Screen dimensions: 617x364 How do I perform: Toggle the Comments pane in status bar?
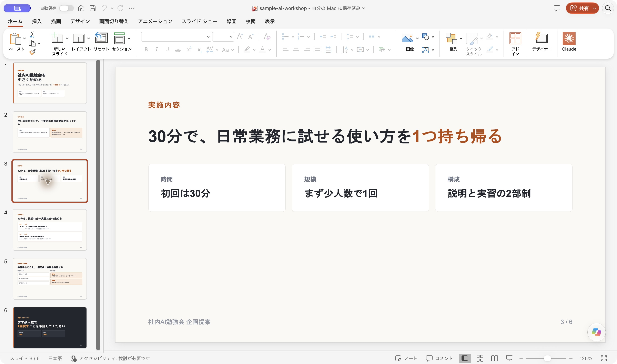pyautogui.click(x=439, y=358)
